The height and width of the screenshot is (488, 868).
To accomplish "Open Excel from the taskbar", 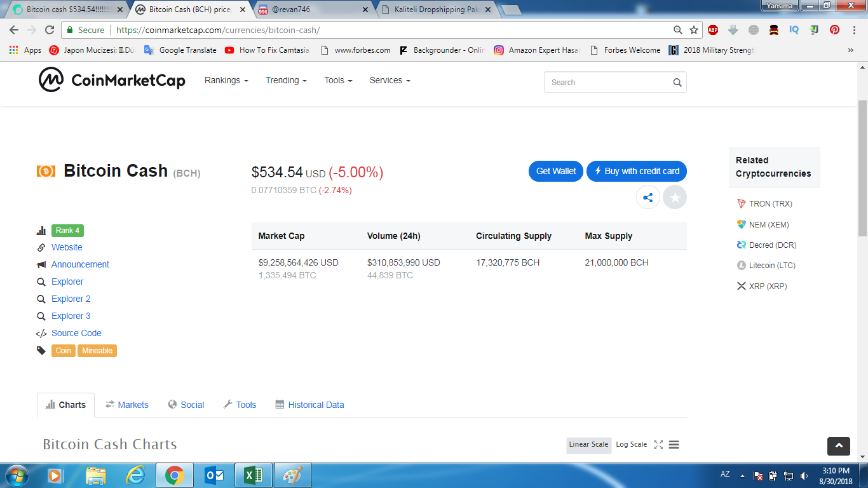I will click(x=254, y=475).
